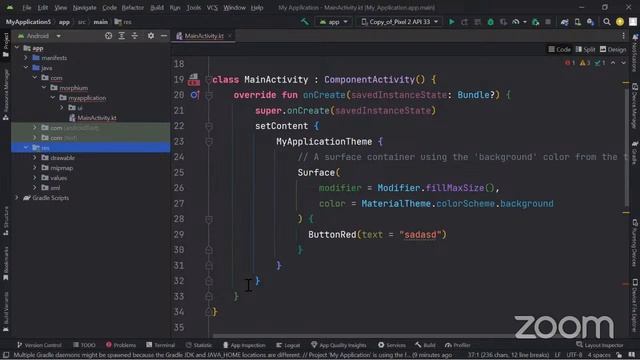640x360 pixels.
Task: Toggle the Notifications side panel
Action: pyautogui.click(x=635, y=52)
